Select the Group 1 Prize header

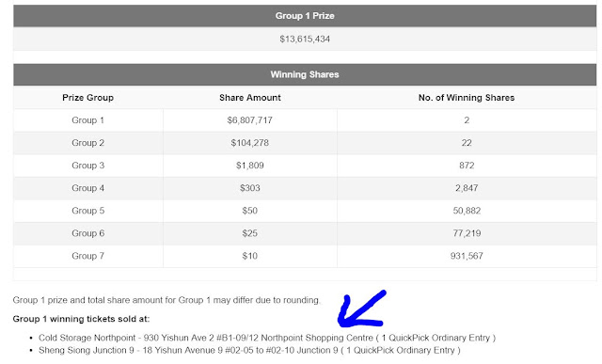click(x=305, y=16)
